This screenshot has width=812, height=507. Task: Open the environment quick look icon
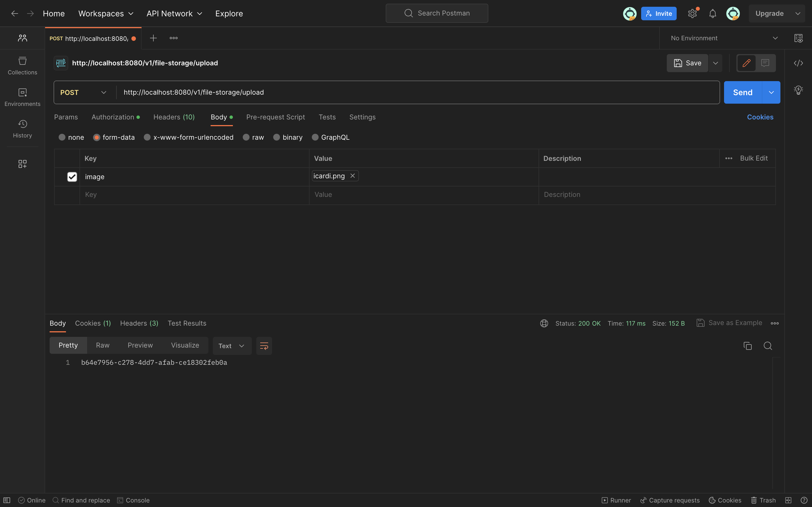click(798, 38)
